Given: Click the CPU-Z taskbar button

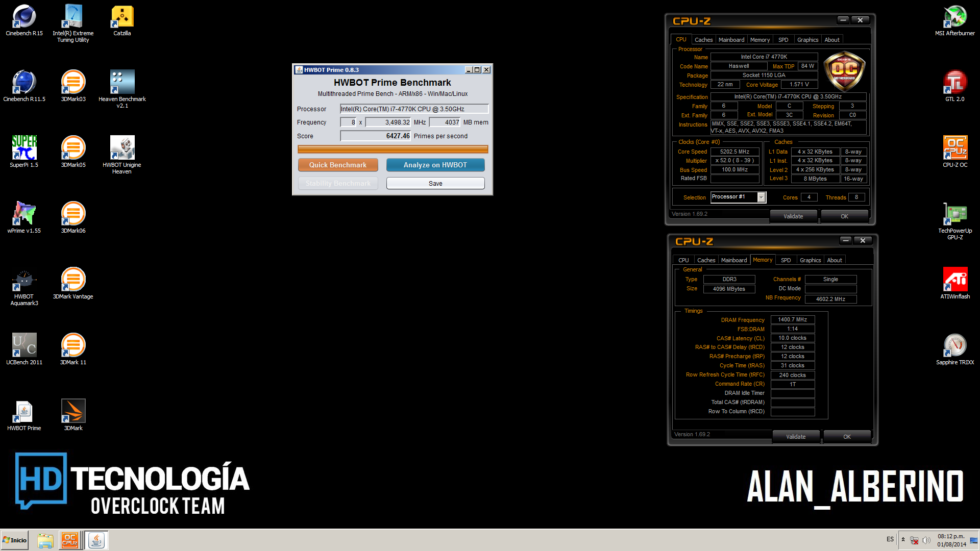Looking at the screenshot, I should [x=70, y=540].
